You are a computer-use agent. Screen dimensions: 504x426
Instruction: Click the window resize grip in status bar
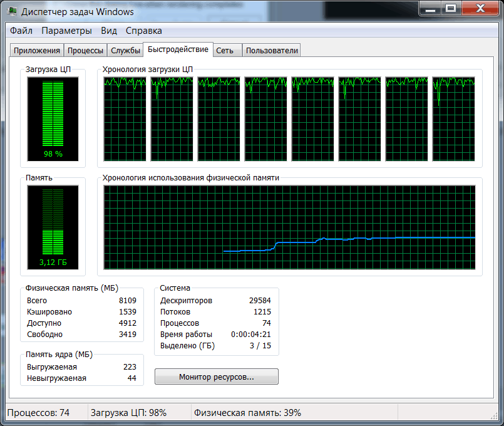pyautogui.click(x=494, y=416)
